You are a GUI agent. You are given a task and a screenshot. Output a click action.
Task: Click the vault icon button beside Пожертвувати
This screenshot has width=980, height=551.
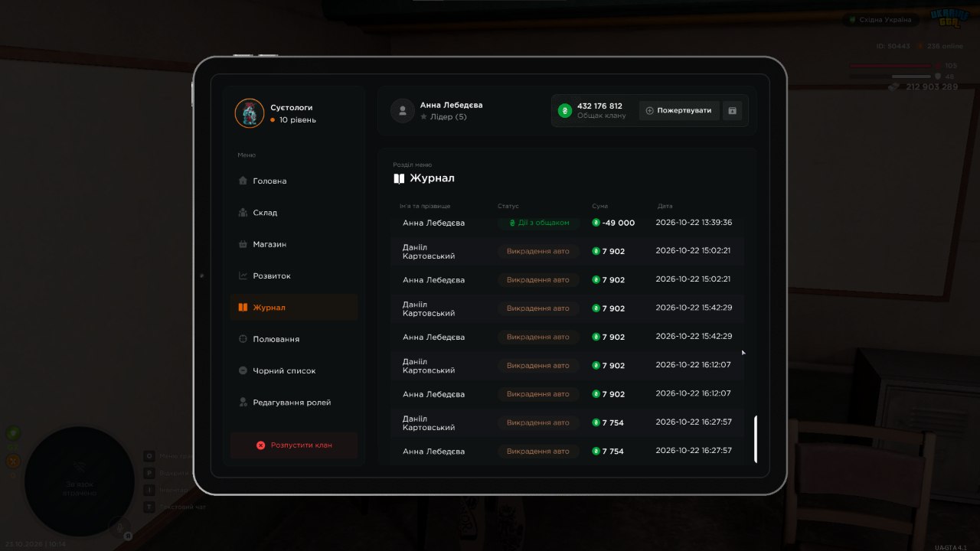pyautogui.click(x=732, y=111)
